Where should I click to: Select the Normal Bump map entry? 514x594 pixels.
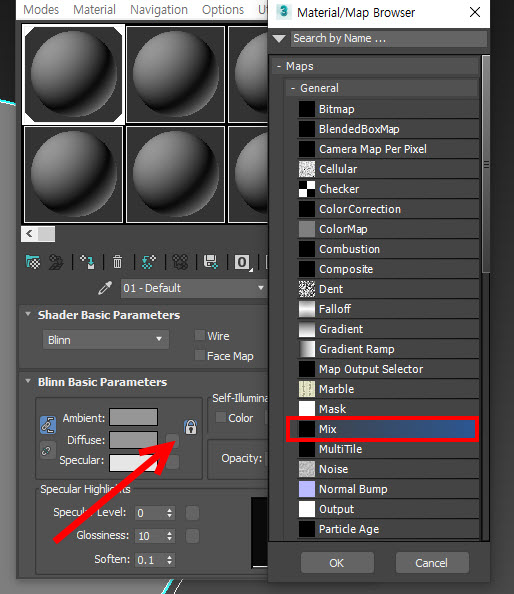[x=388, y=489]
